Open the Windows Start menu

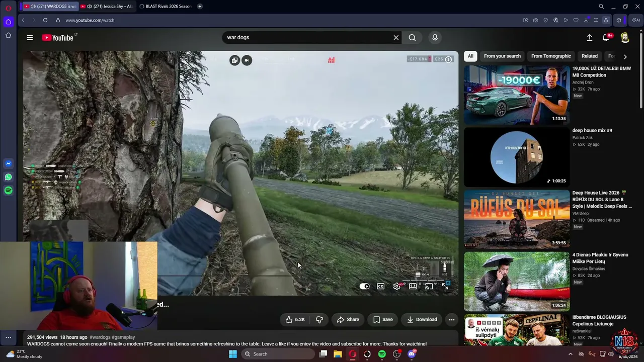[233, 354]
